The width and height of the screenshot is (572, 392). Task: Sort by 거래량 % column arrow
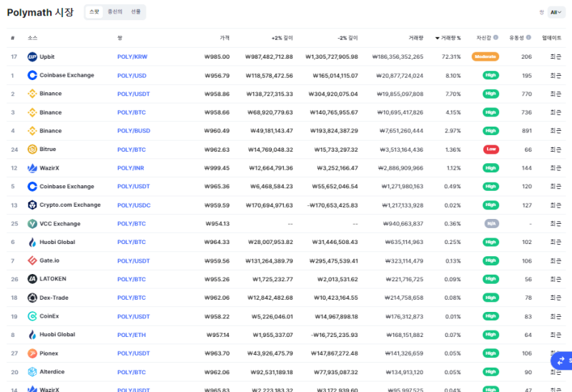437,38
